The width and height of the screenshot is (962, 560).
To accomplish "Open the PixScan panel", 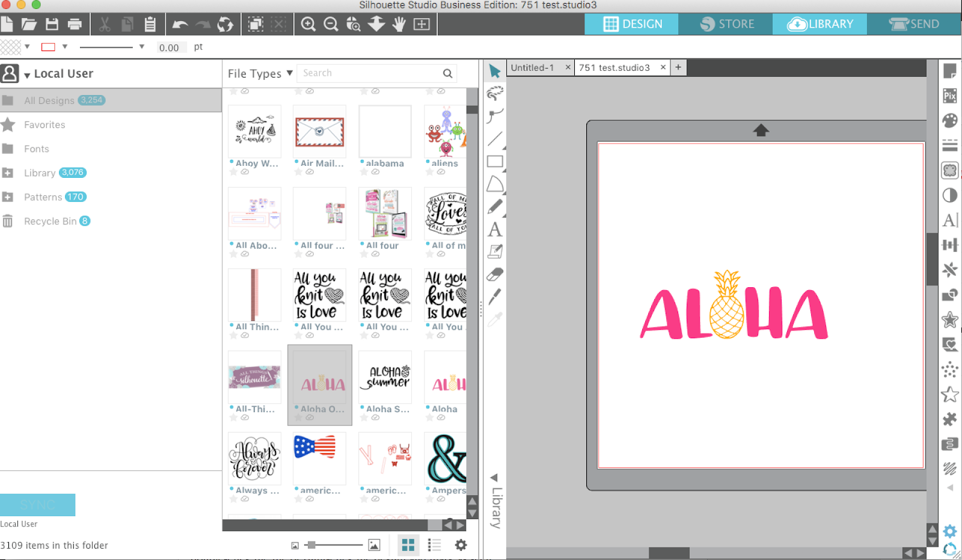I will [950, 96].
